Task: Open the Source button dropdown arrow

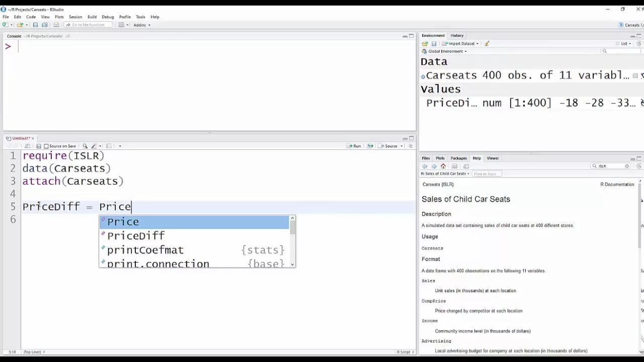Action: (x=401, y=146)
